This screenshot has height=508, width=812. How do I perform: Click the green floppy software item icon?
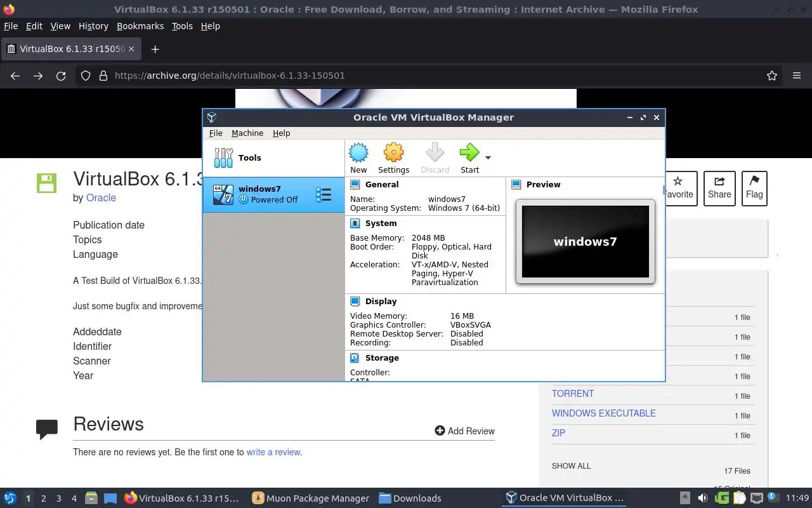pyautogui.click(x=47, y=183)
